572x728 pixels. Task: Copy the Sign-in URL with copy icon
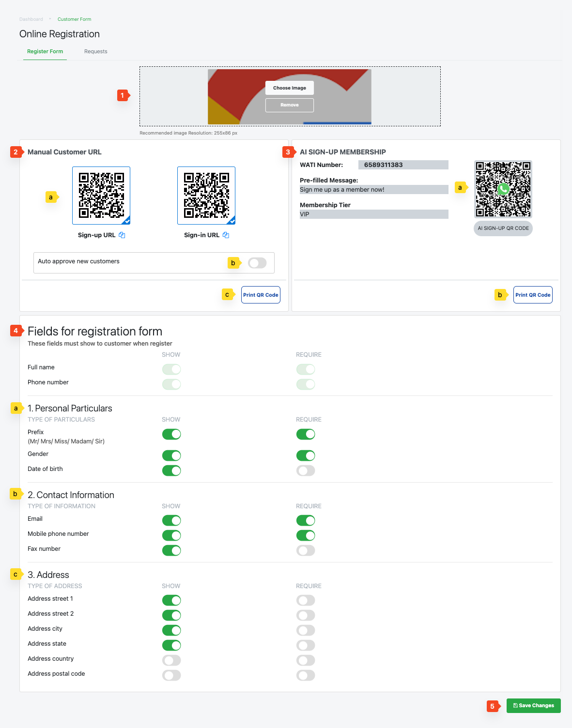pyautogui.click(x=226, y=235)
